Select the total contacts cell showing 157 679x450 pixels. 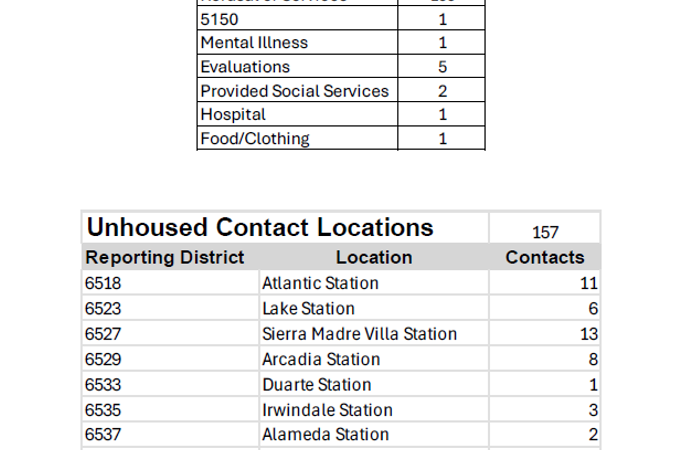pos(545,232)
